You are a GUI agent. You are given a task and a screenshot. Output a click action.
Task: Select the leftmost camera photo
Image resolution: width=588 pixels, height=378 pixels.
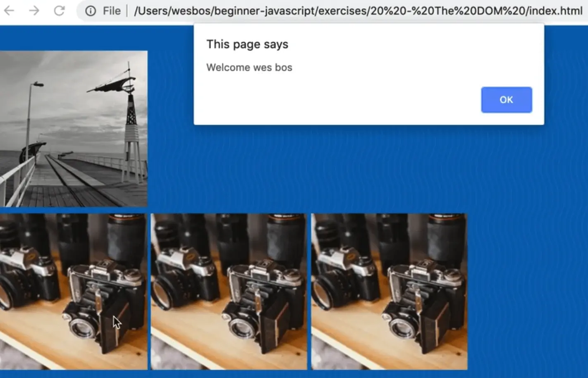coord(73,291)
